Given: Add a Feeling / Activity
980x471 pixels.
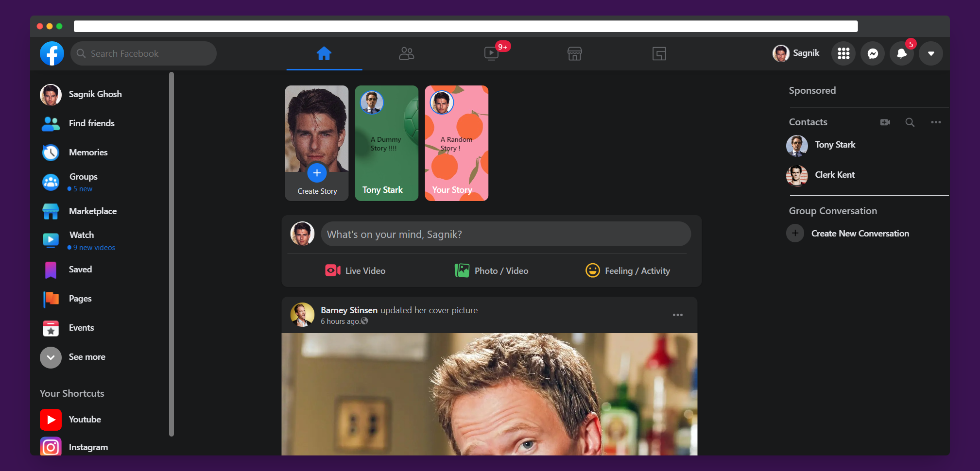Looking at the screenshot, I should [x=628, y=270].
